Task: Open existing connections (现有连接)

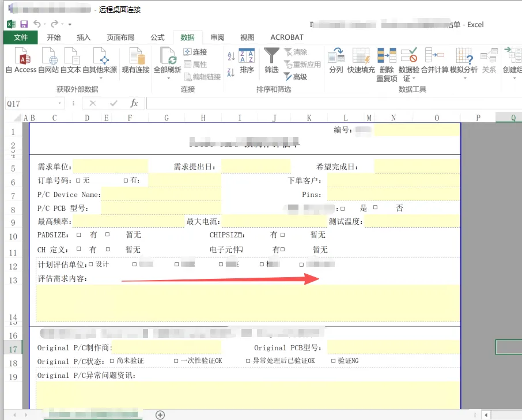Action: 135,60
